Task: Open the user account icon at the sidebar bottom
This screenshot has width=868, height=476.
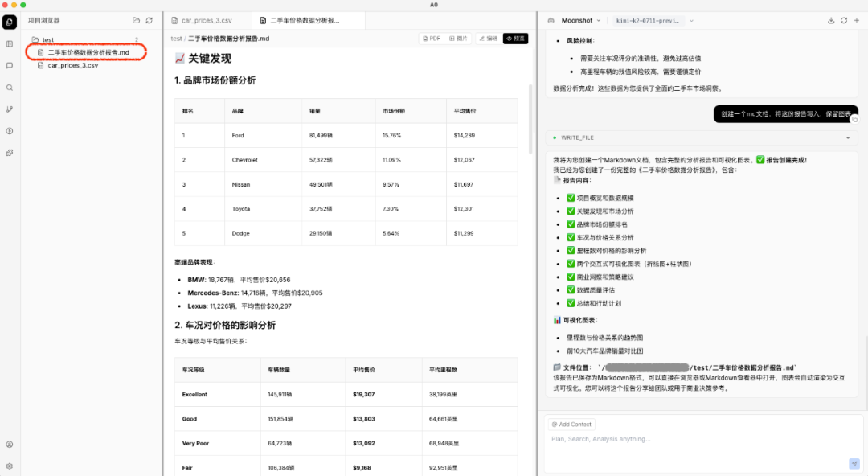Action: click(10, 445)
